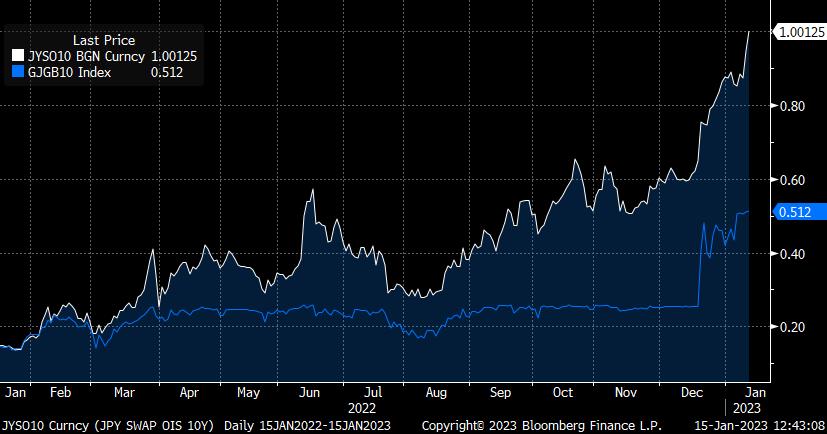This screenshot has height=434, width=827.
Task: Click the Copyright 2023 Bloomberg Finance L.P. text
Action: click(533, 425)
